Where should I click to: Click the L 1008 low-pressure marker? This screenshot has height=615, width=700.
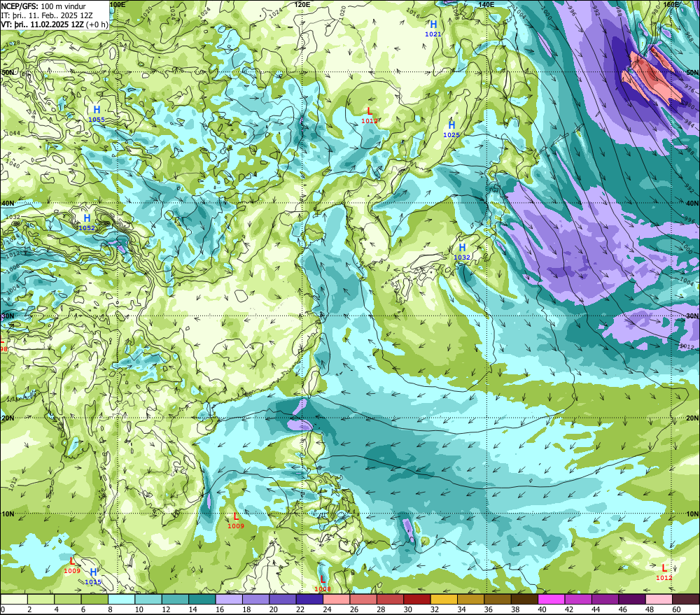point(323,584)
